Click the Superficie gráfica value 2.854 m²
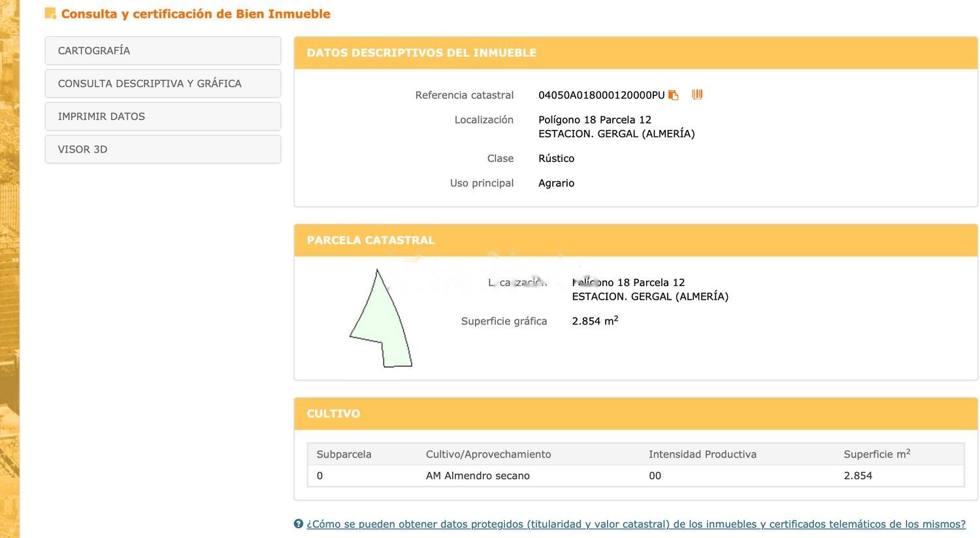This screenshot has height=538, width=980. pyautogui.click(x=595, y=321)
